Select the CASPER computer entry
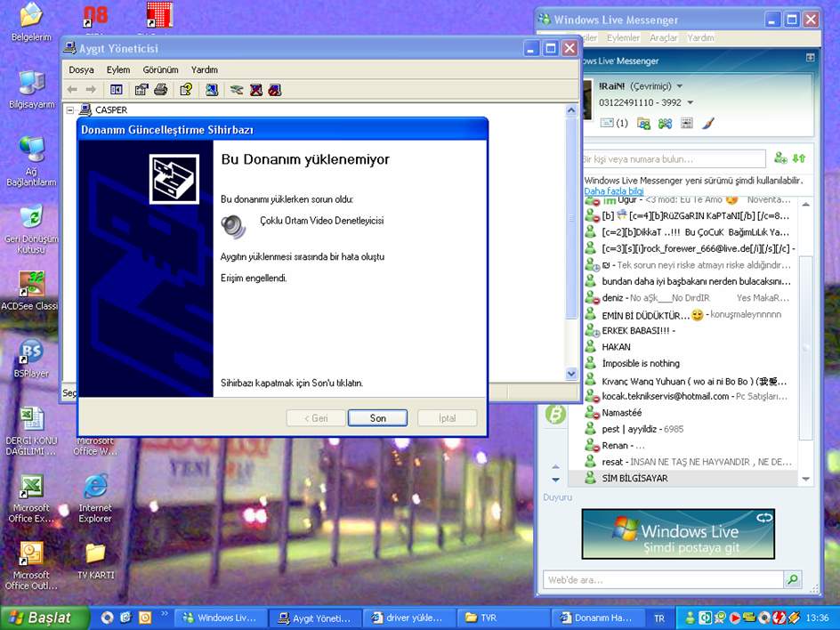840x630 pixels. [x=111, y=110]
